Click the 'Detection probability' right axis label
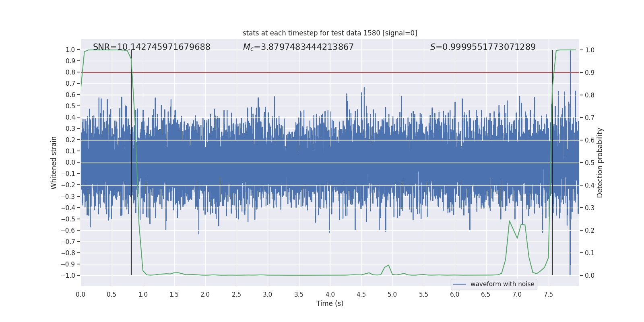 pyautogui.click(x=600, y=163)
